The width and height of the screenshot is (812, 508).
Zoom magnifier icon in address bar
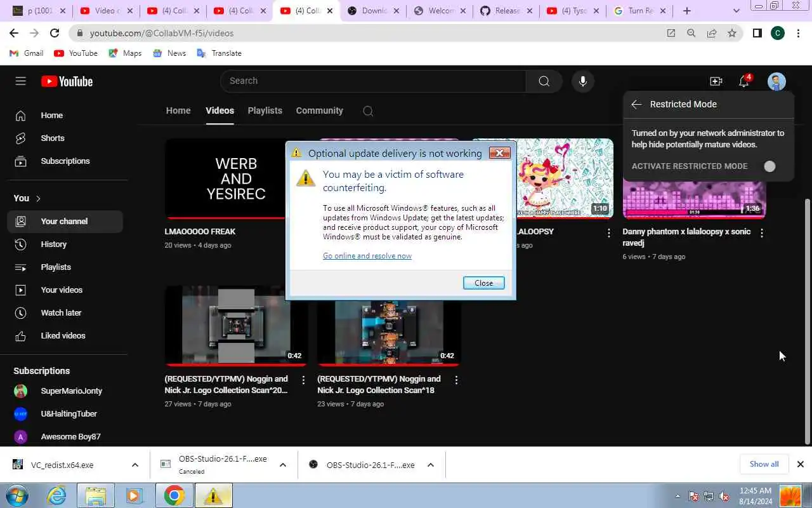(x=691, y=33)
